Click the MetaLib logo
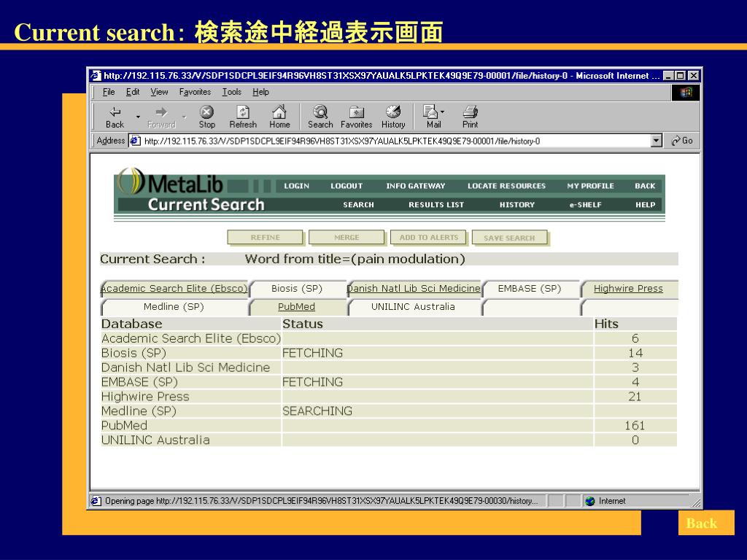This screenshot has height=560, width=747. coord(170,182)
